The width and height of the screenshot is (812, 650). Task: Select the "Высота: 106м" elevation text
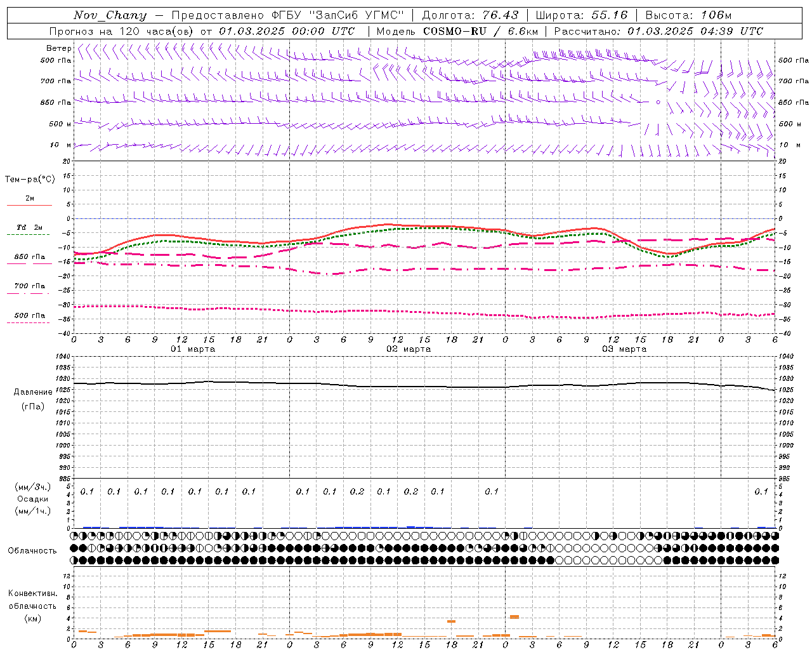click(688, 15)
